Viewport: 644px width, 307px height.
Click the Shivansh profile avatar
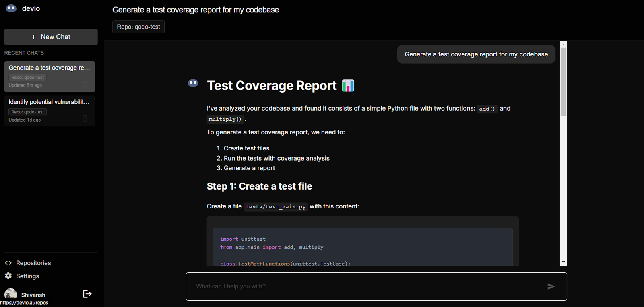(10, 294)
